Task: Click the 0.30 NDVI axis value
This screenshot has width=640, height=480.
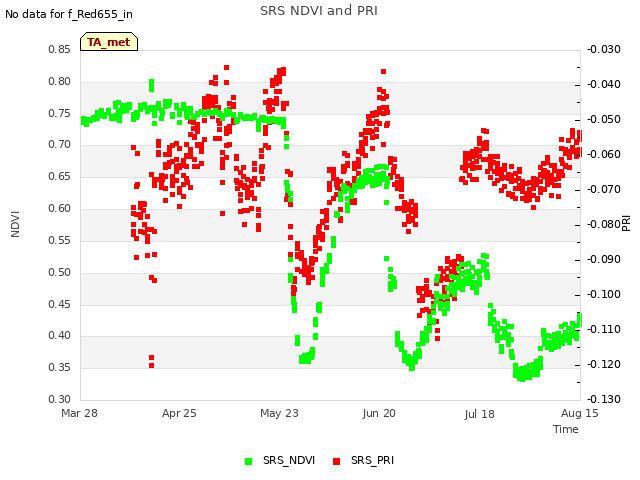Action: point(60,399)
